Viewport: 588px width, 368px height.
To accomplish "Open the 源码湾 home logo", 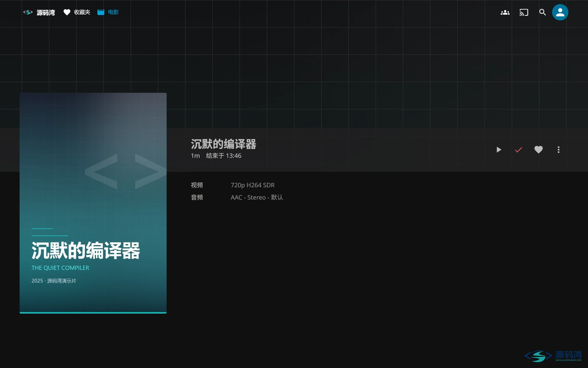I will 39,13.
